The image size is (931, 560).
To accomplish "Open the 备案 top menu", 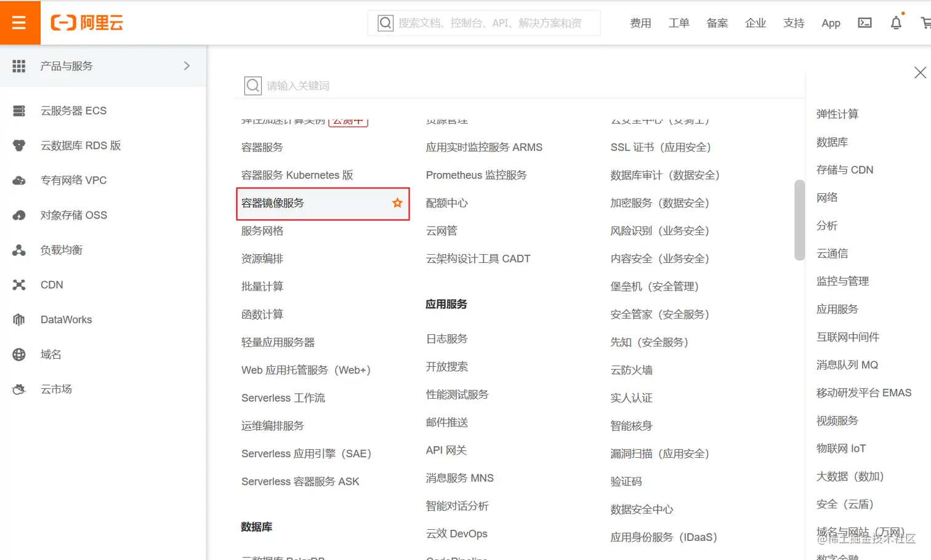I will click(717, 23).
